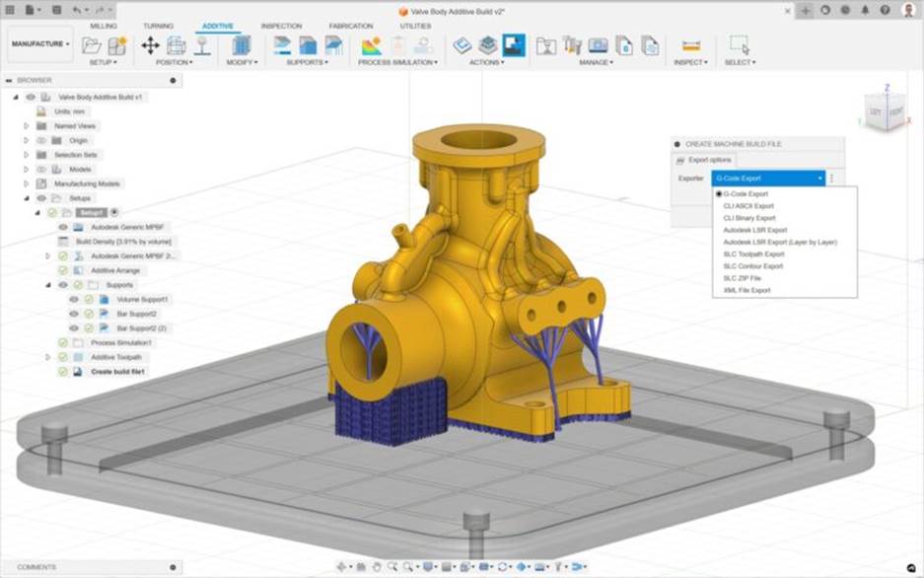This screenshot has width=924, height=578.
Task: Open the Milling ribbon tab
Action: pos(104,27)
